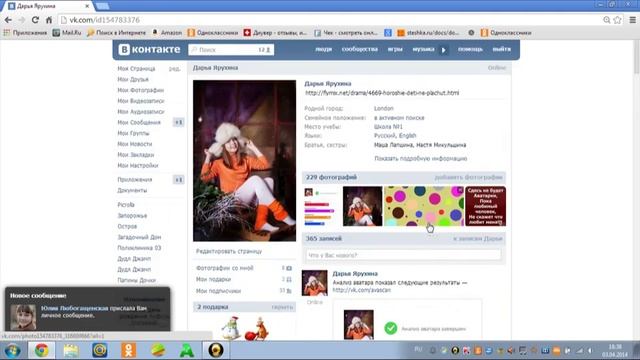Click Редактировать страницу under the photo
The image size is (640, 360).
coord(229,251)
